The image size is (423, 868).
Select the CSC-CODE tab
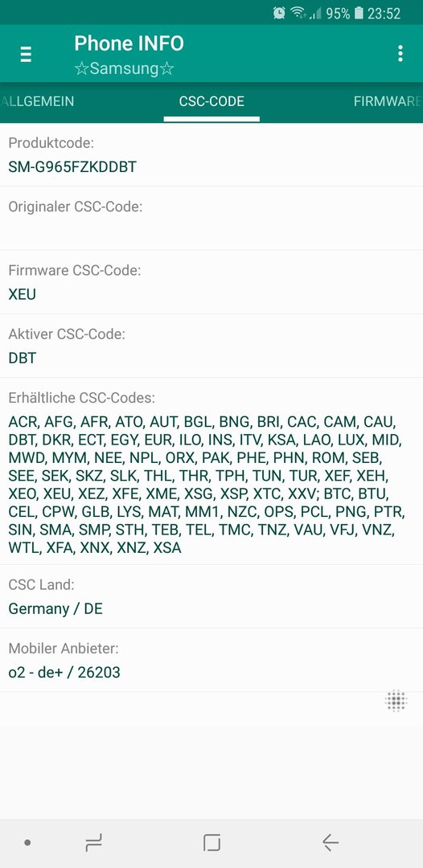(211, 101)
